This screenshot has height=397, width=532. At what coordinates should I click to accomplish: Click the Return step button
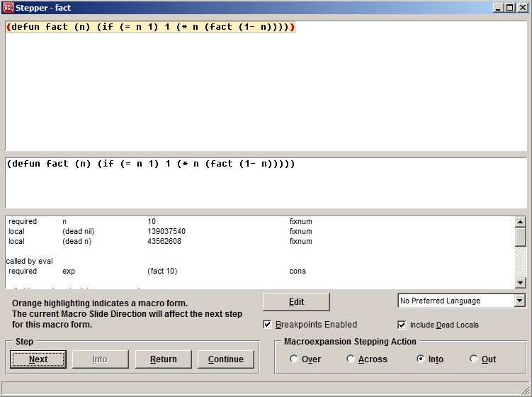163,359
